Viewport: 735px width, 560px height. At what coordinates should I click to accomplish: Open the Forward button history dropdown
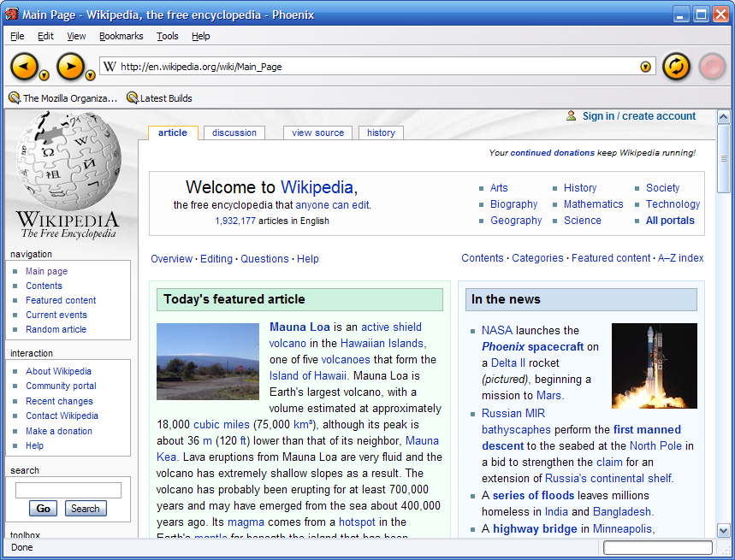pyautogui.click(x=91, y=75)
